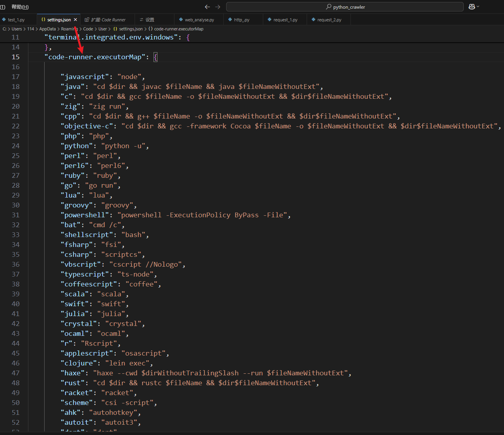Click the back navigation arrow
The image size is (504, 435).
[207, 6]
